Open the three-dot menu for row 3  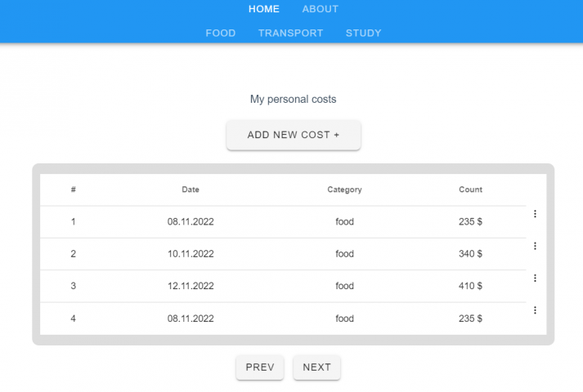[535, 278]
